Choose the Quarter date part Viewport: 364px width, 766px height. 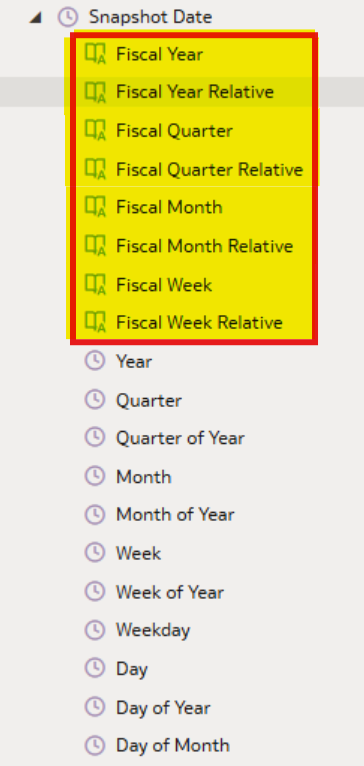point(149,401)
